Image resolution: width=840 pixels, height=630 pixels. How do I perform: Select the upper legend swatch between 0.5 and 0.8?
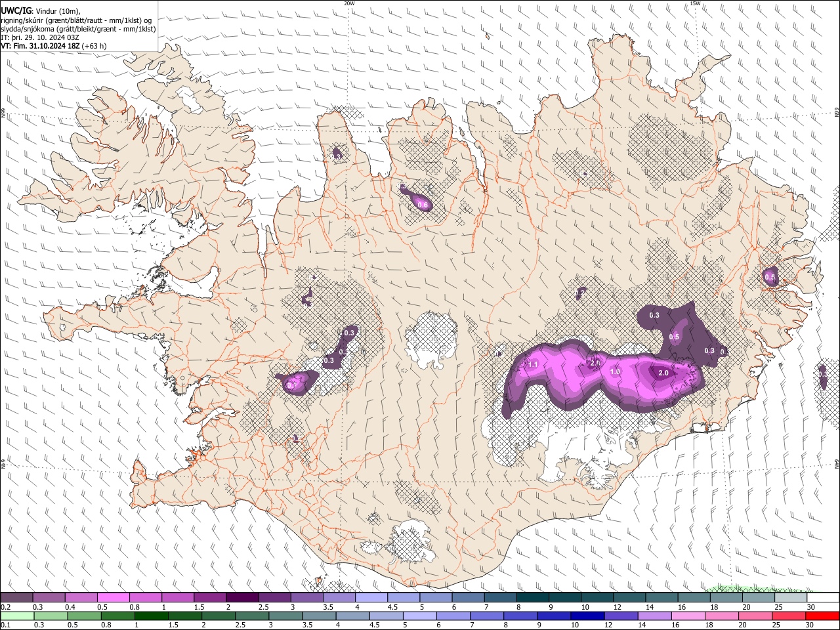[113, 598]
